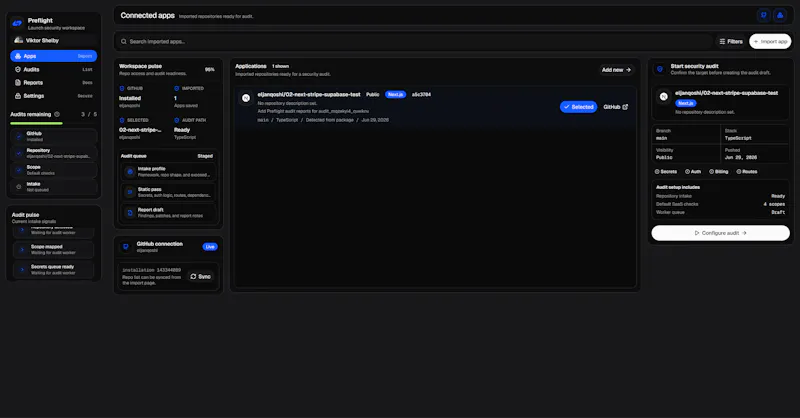
Task: Click Add new in Applications panel
Action: [616, 70]
